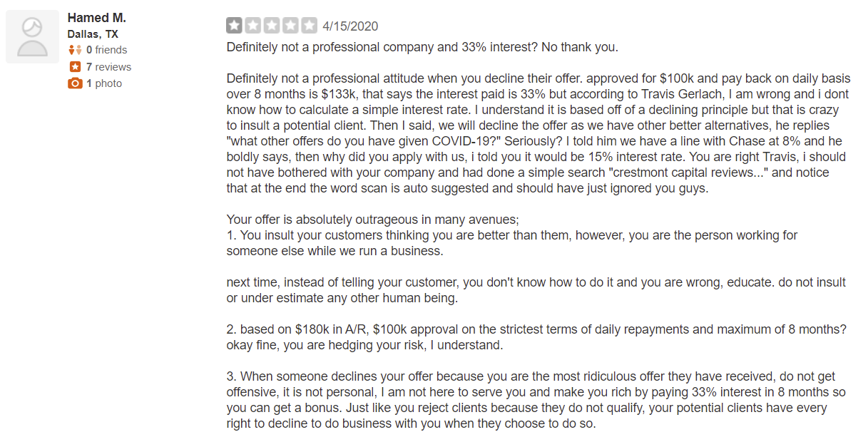Screen dimensions: 868x442
Task: Click the point about $180k in A/R
Action: pyautogui.click(x=536, y=337)
